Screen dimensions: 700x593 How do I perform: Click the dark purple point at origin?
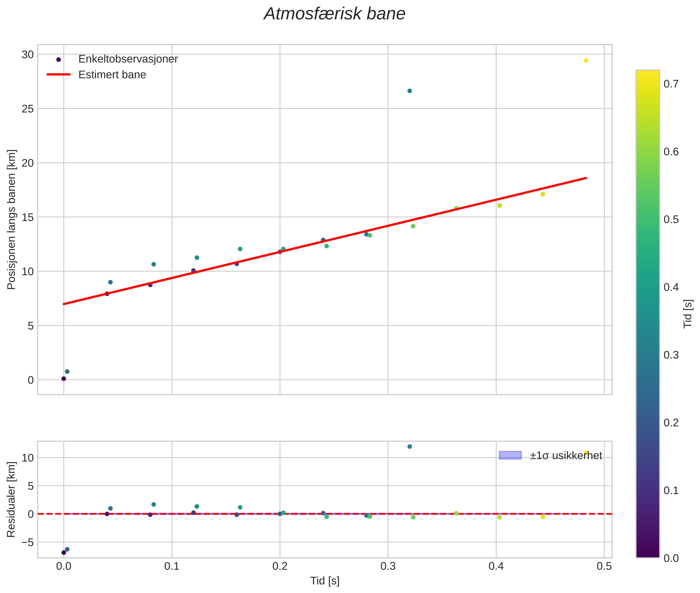coord(64,379)
